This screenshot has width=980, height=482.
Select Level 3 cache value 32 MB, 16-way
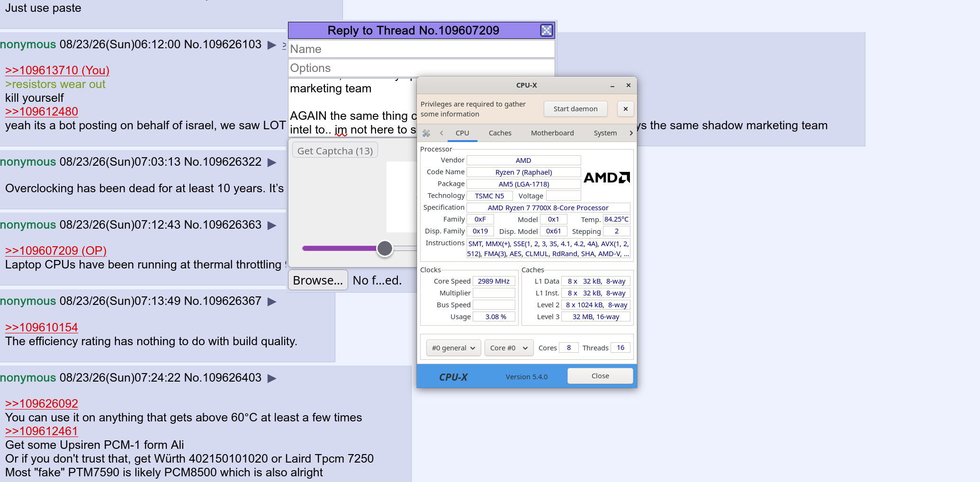click(596, 317)
